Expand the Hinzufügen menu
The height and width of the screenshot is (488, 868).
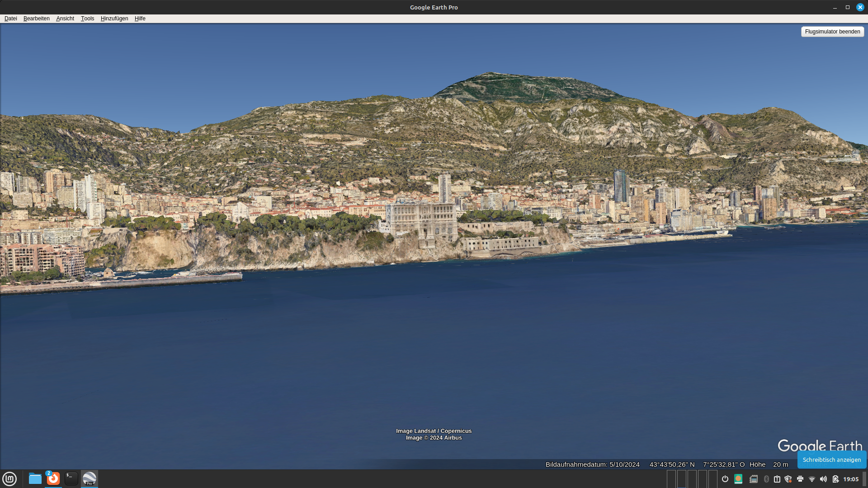pos(114,19)
